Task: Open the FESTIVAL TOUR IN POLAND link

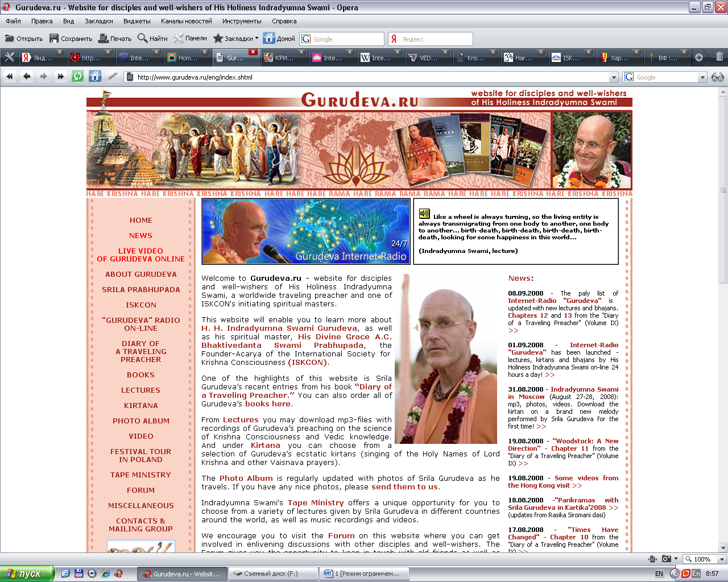Action: tap(141, 456)
